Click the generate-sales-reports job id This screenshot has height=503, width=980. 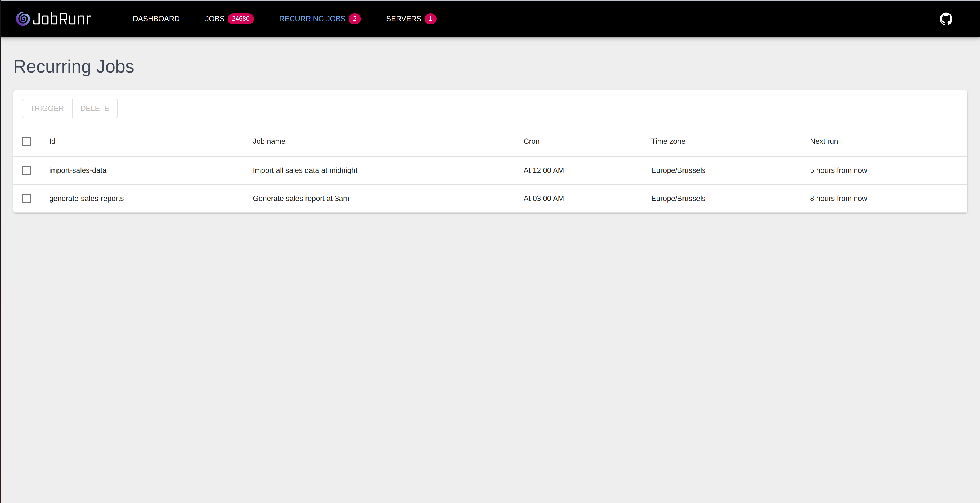[86, 199]
